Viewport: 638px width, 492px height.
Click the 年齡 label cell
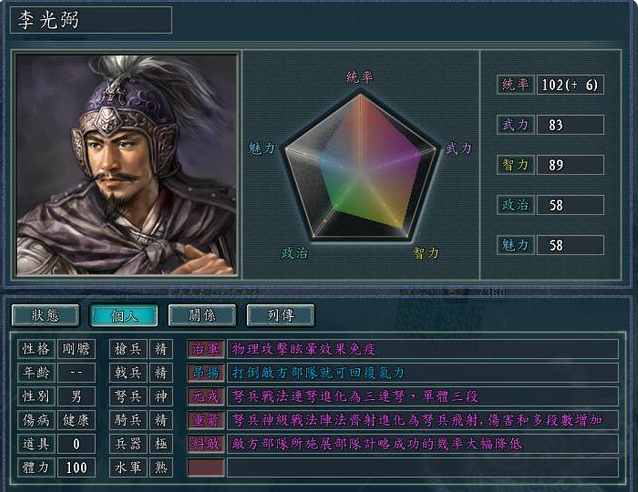[x=36, y=373]
